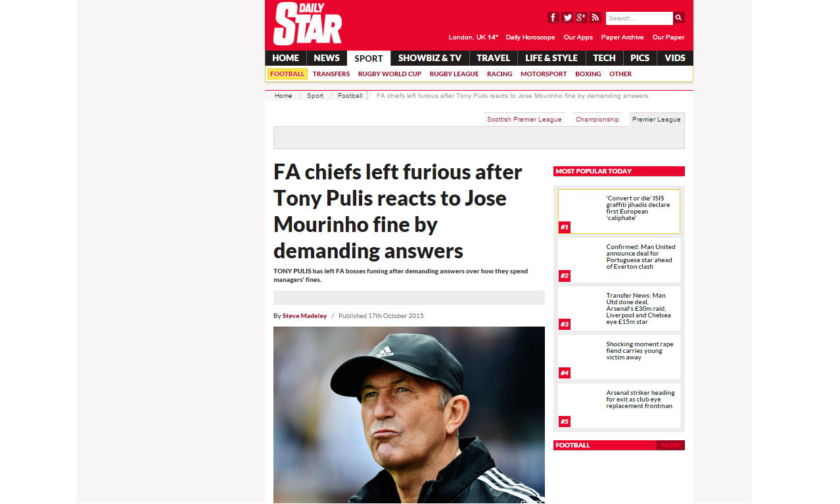Screen dimensions: 840x504
Task: Click the Football breadcrumb link
Action: (350, 96)
